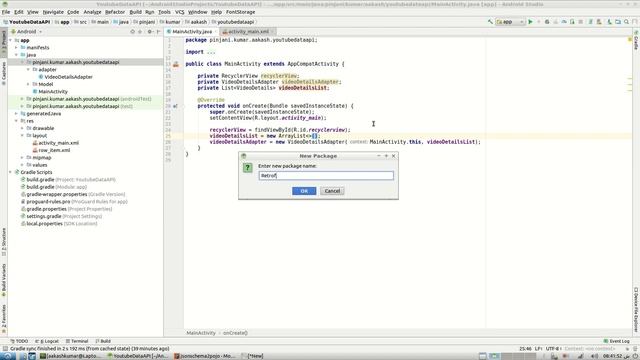Cancel the New Package dialog
Viewport: 640px width, 360px height.
pos(332,191)
